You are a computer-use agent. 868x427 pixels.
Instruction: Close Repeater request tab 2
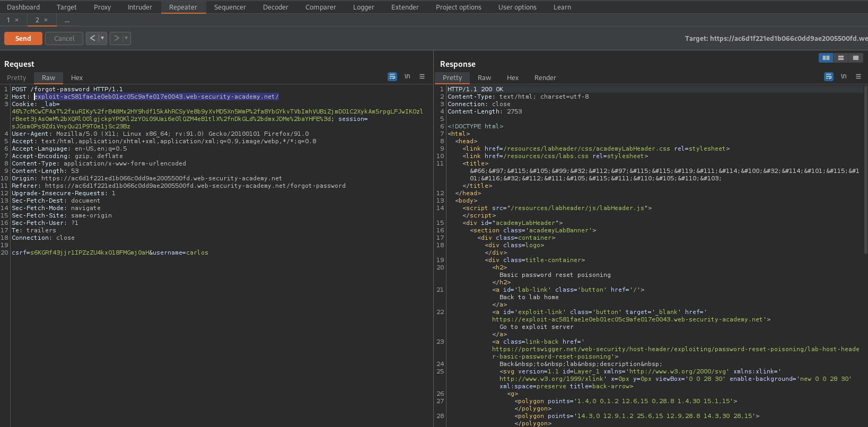pyautogui.click(x=46, y=20)
